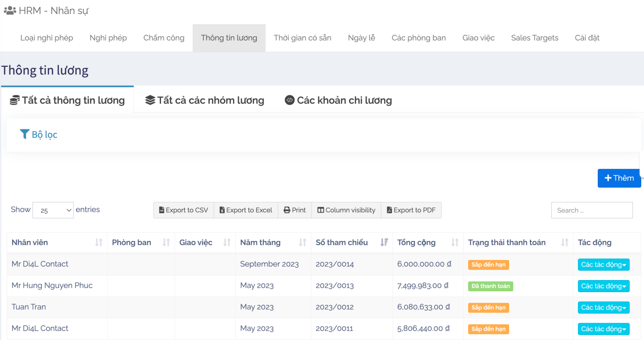
Task: Click the Search input field
Action: click(x=592, y=210)
